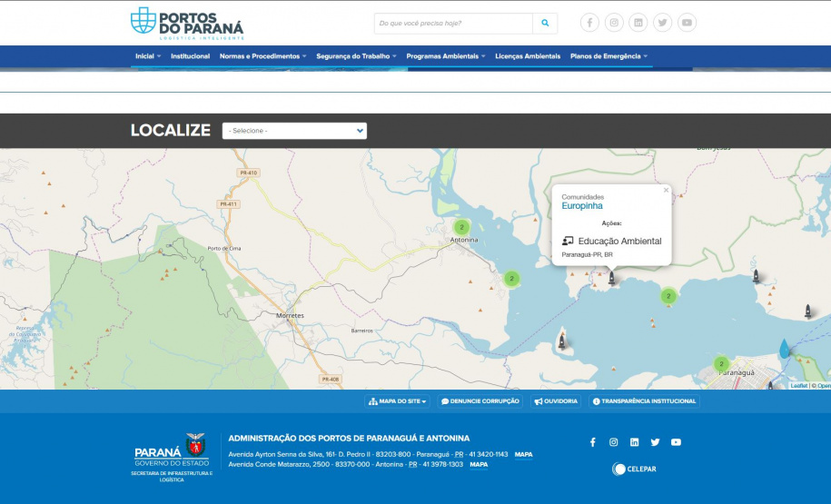Image resolution: width=831 pixels, height=504 pixels.
Task: Expand Segurança do Trabalho menu
Action: click(x=356, y=56)
